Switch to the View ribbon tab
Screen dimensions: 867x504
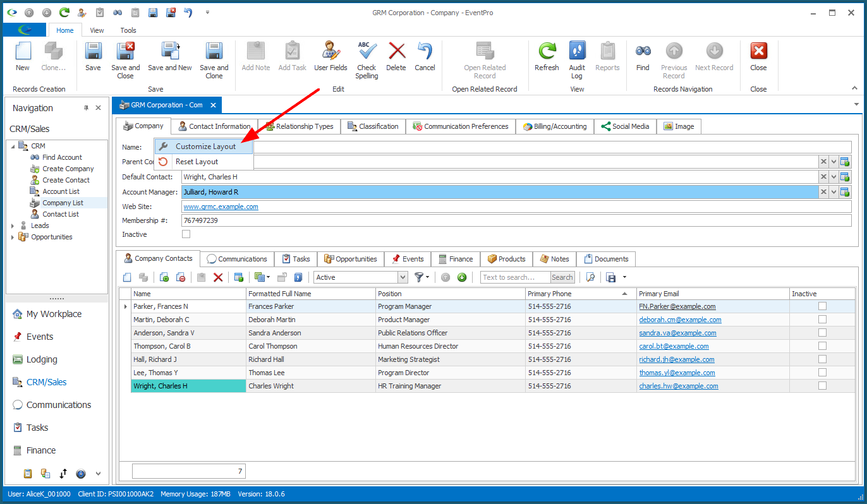point(97,30)
